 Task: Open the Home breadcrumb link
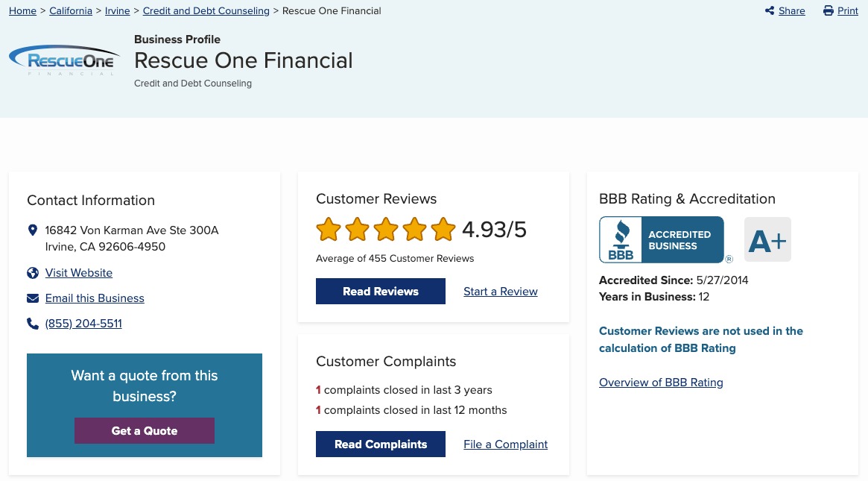point(22,11)
